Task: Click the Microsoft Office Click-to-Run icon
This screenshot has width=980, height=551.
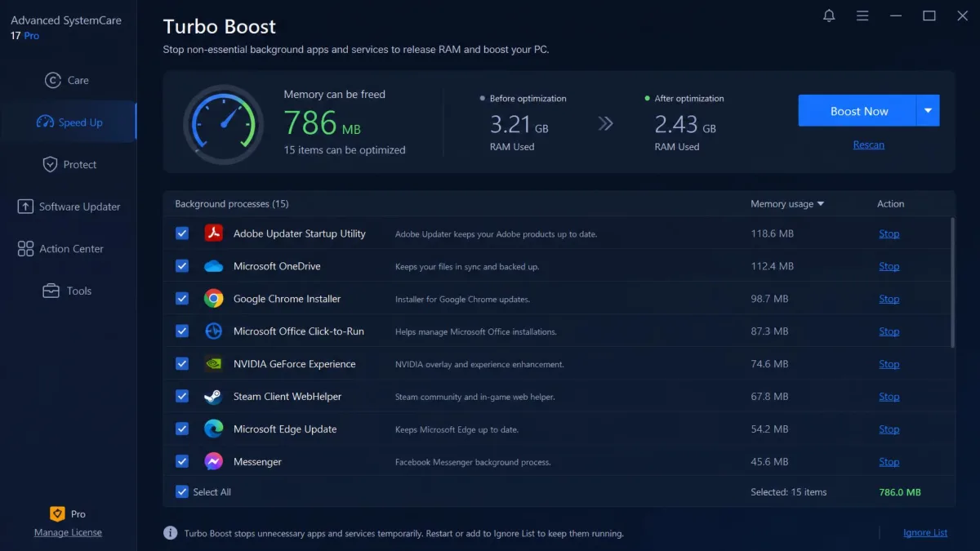Action: point(213,331)
